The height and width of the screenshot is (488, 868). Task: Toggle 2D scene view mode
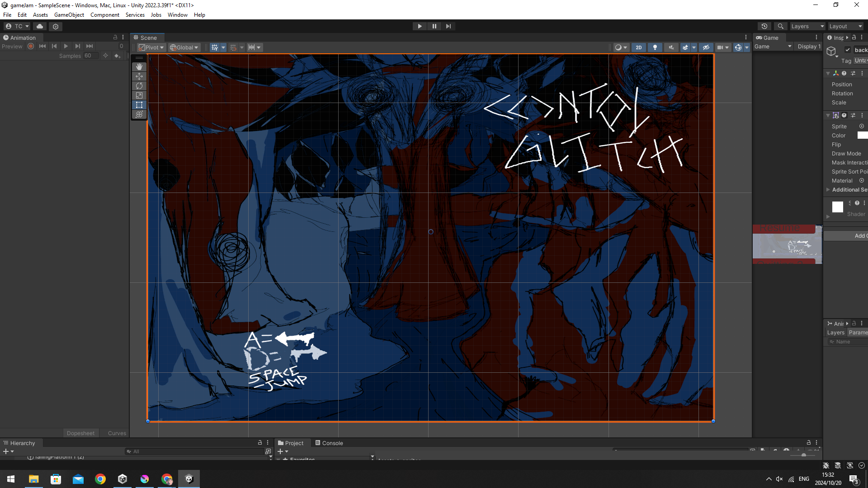[638, 47]
